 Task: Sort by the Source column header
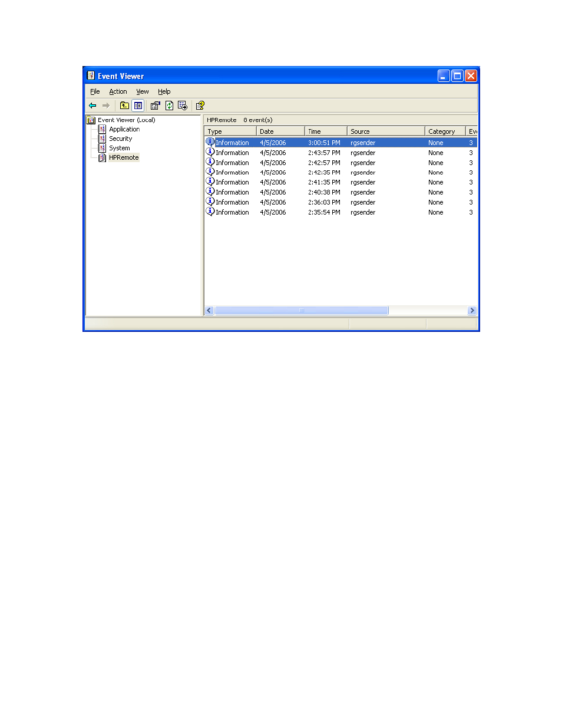(x=386, y=131)
